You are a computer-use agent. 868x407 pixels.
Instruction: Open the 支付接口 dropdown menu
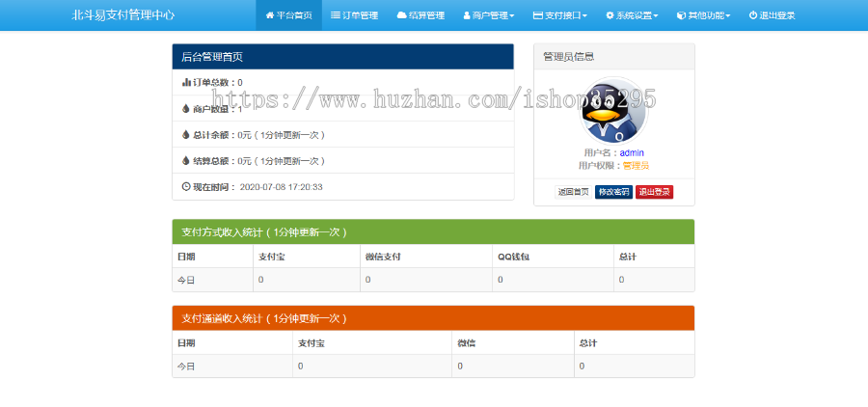(560, 15)
